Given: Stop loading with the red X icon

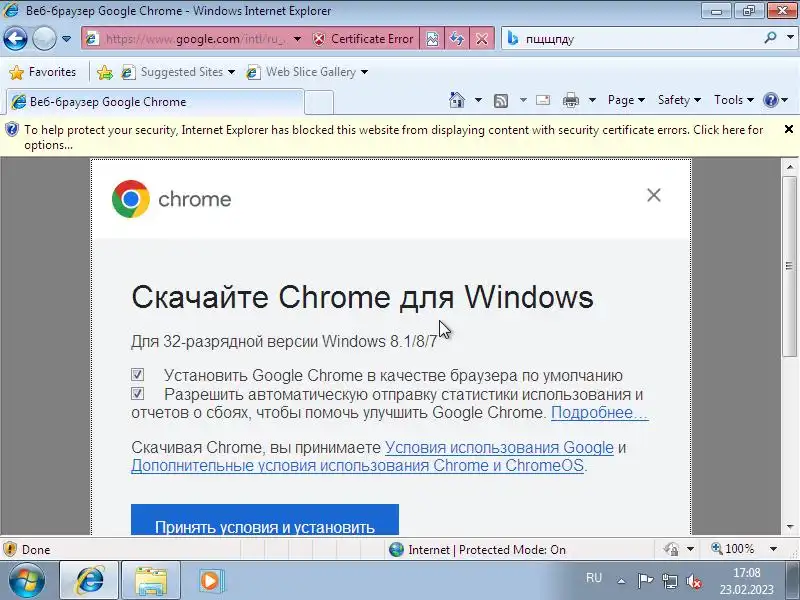Looking at the screenshot, I should (x=481, y=39).
